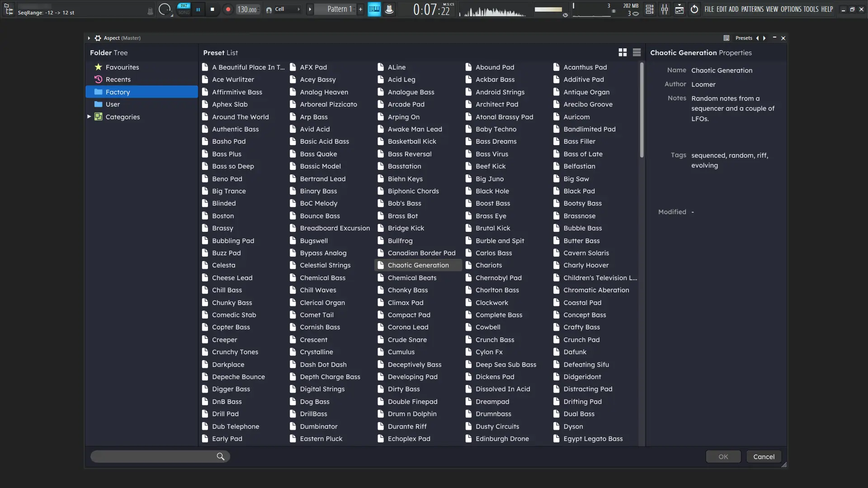Toggle the metronome/stamp button near Pattern
Image resolution: width=868 pixels, height=488 pixels.
(x=389, y=9)
